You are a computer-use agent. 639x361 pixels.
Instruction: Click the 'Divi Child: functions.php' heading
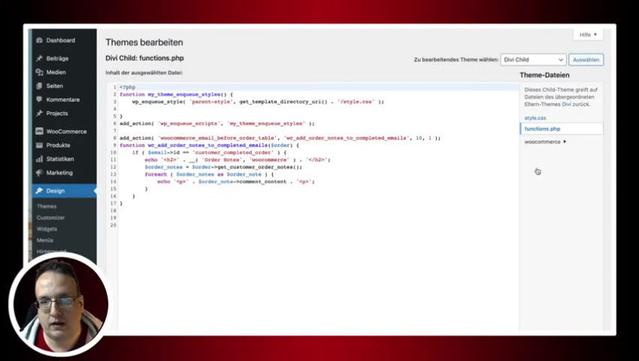tap(145, 58)
